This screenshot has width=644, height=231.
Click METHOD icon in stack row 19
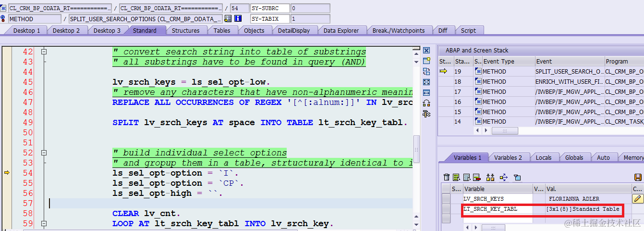[478, 71]
